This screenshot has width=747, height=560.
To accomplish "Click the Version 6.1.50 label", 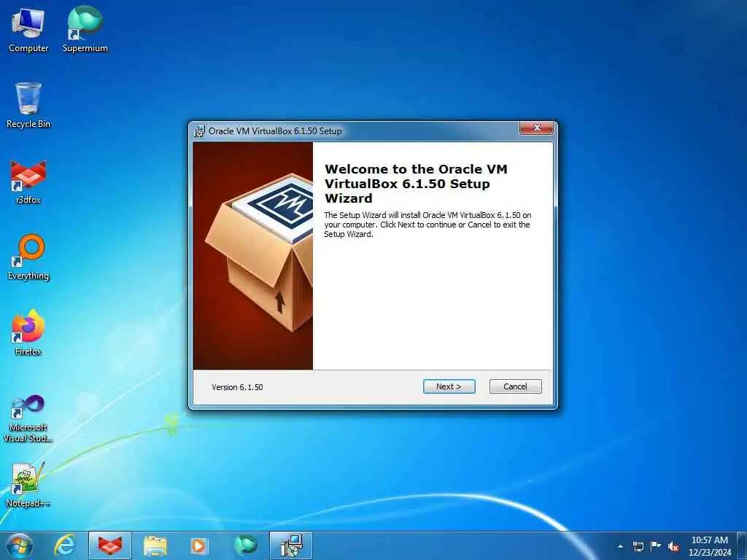I will pyautogui.click(x=237, y=387).
